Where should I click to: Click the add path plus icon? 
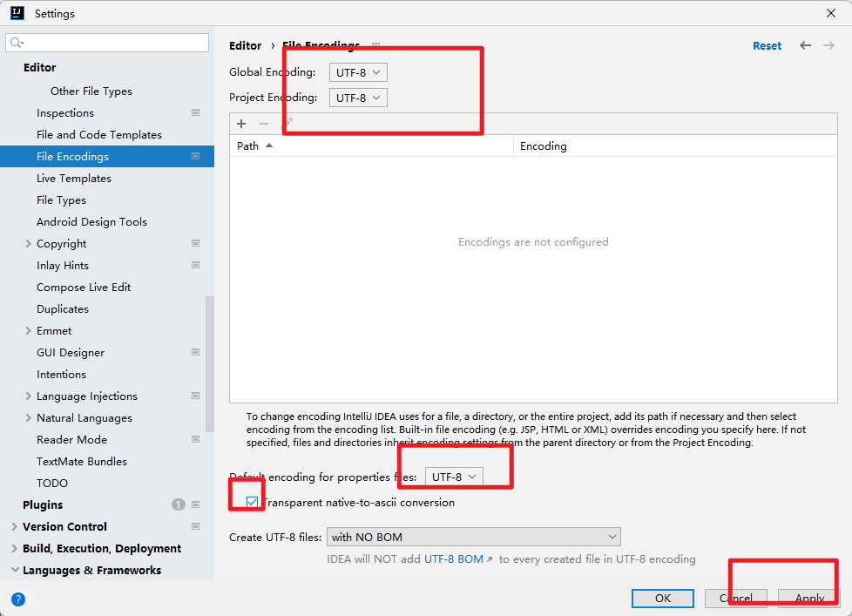pyautogui.click(x=241, y=124)
